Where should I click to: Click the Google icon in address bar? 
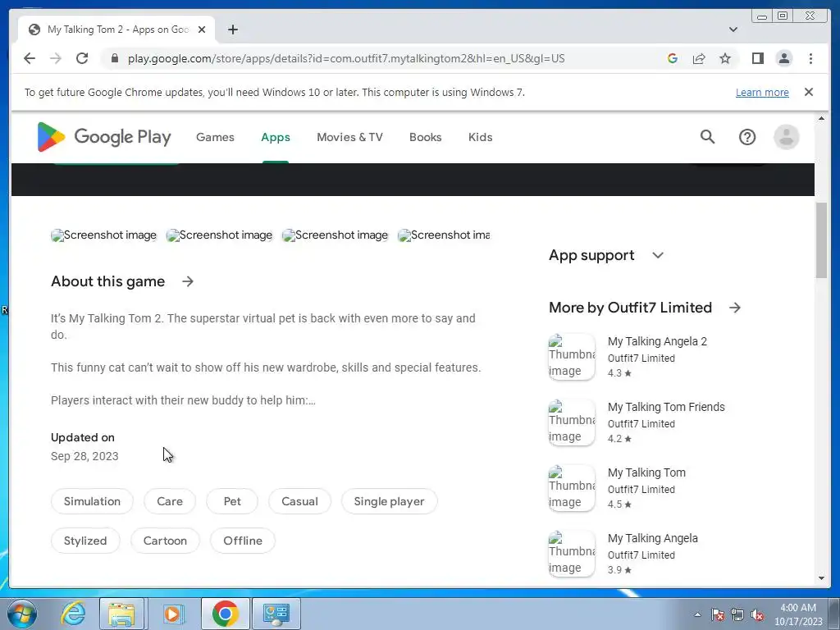tap(673, 58)
